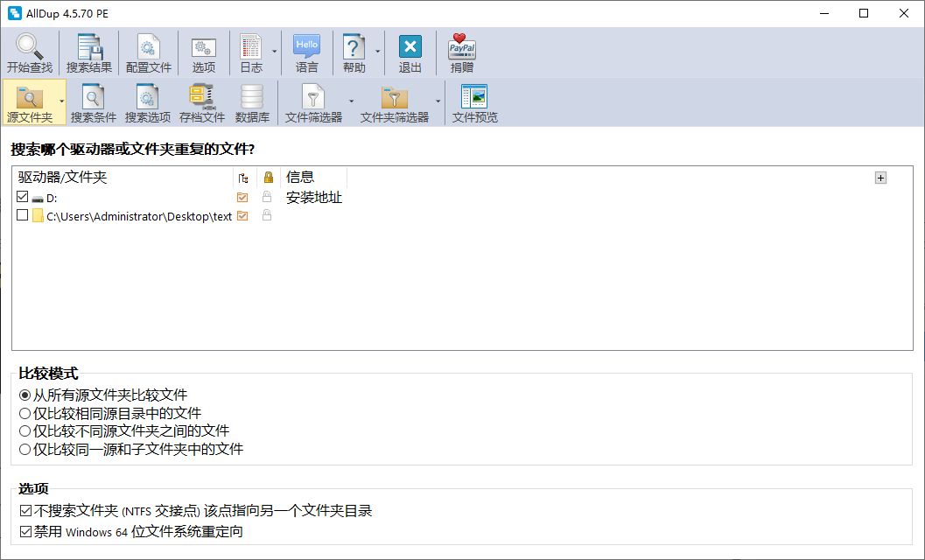Image resolution: width=925 pixels, height=560 pixels.
Task: Check the Desktop\text folder checkbox
Action: (23, 215)
